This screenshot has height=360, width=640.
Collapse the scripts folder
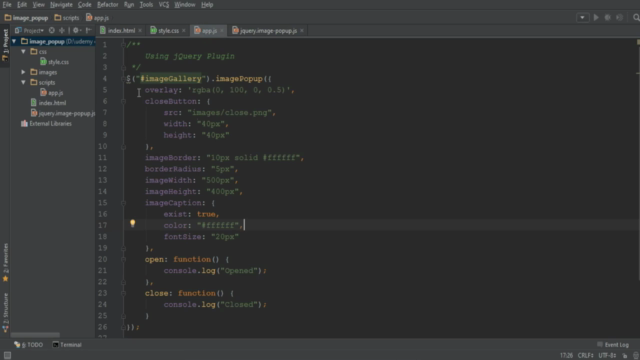click(x=24, y=82)
